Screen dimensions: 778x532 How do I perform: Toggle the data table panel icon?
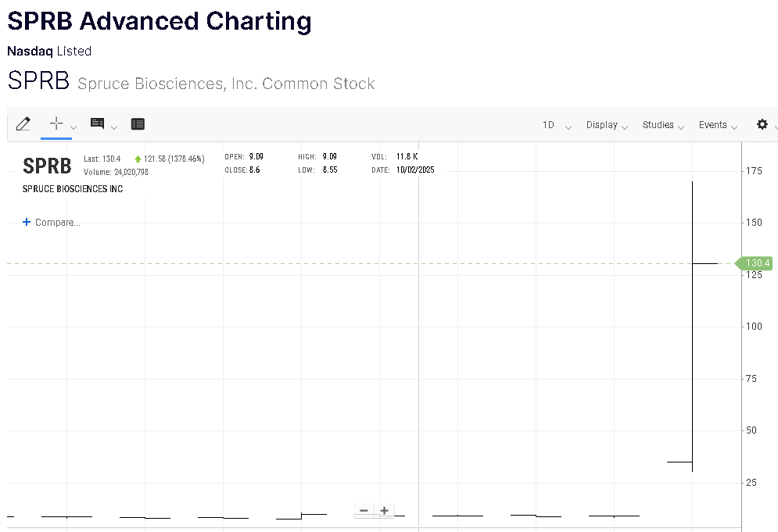point(138,123)
